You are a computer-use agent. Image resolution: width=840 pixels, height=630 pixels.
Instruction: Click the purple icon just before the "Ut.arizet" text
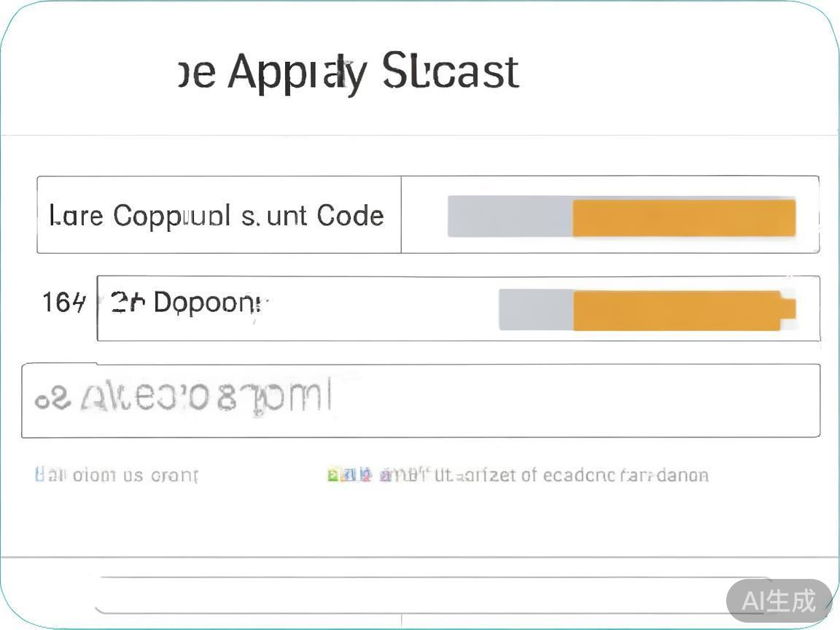click(386, 475)
